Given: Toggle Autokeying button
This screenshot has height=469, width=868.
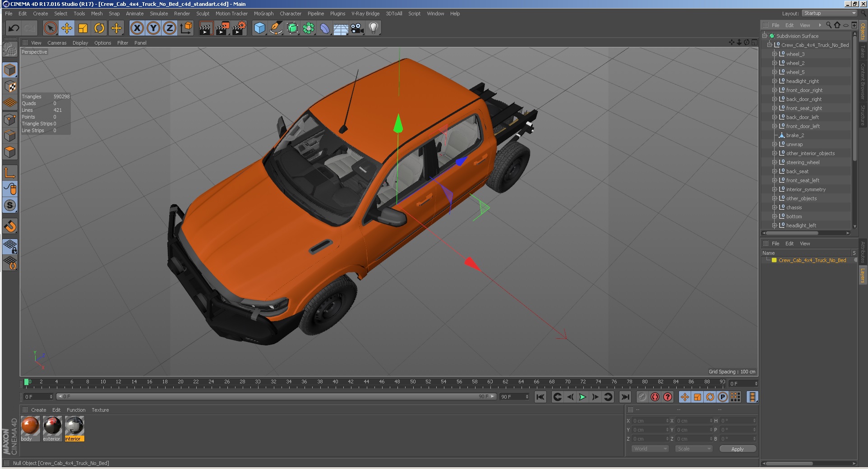Looking at the screenshot, I should 655,397.
